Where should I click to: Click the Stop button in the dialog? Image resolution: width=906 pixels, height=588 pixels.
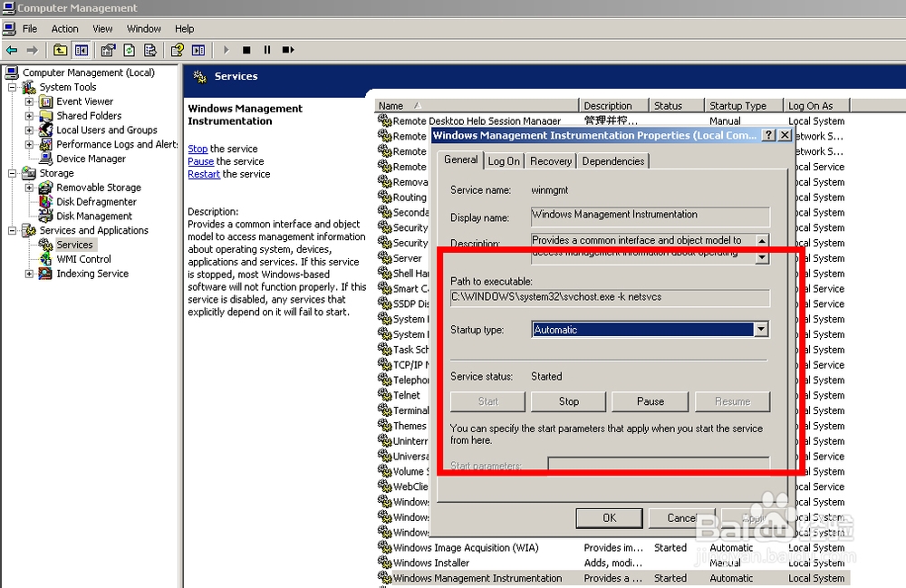569,401
